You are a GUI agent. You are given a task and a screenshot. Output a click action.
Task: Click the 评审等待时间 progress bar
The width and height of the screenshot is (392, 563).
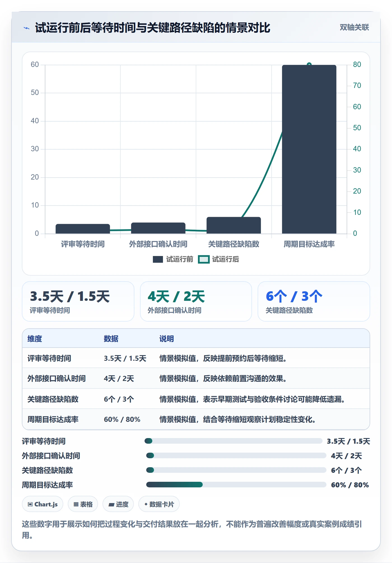(x=234, y=441)
